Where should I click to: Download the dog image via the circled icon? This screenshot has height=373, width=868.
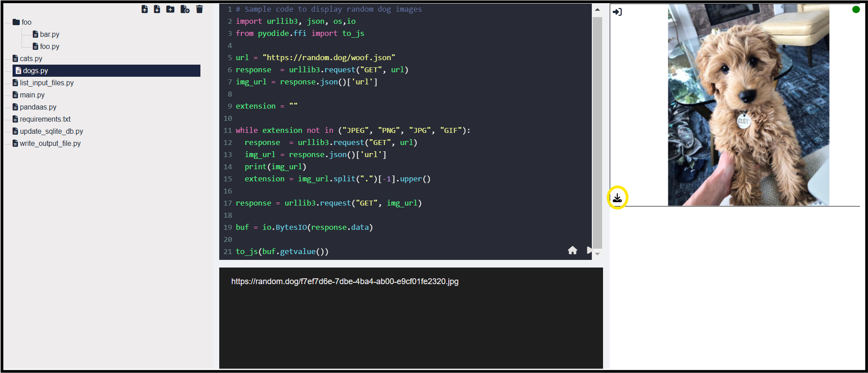(617, 197)
